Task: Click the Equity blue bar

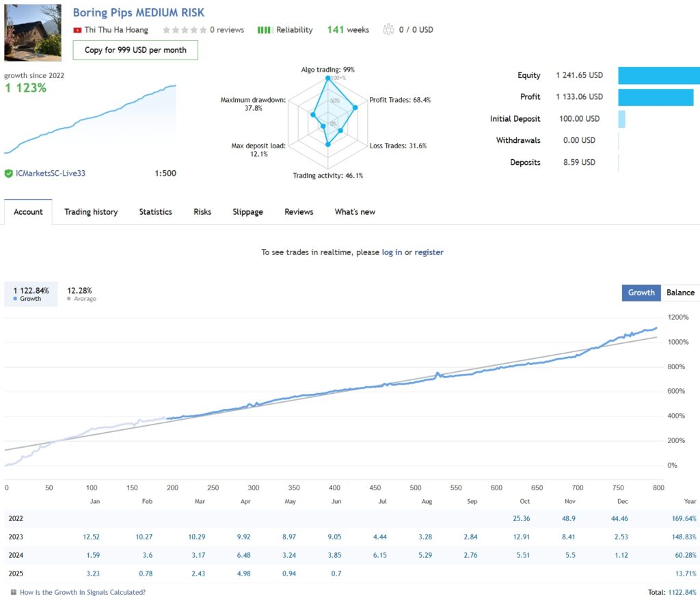Action: [659, 75]
